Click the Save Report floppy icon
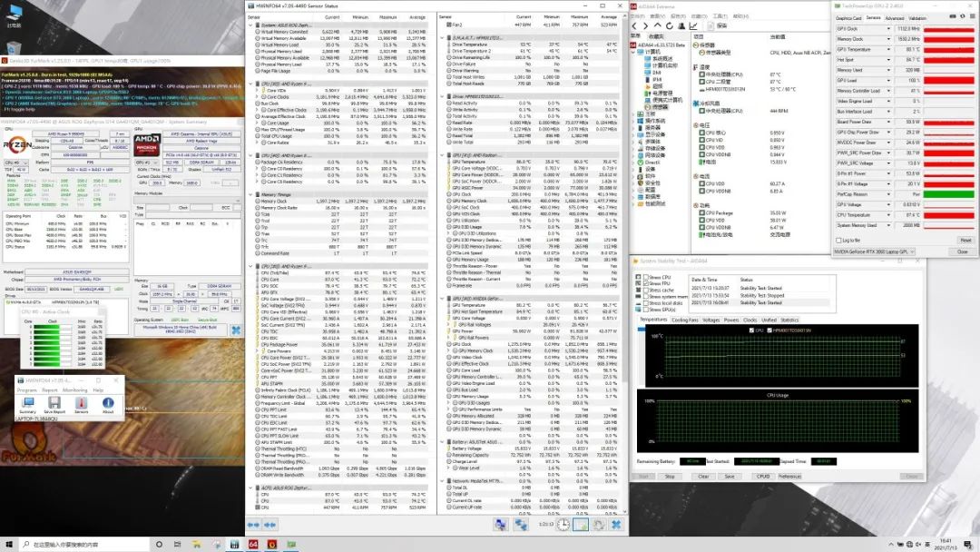 (55, 403)
